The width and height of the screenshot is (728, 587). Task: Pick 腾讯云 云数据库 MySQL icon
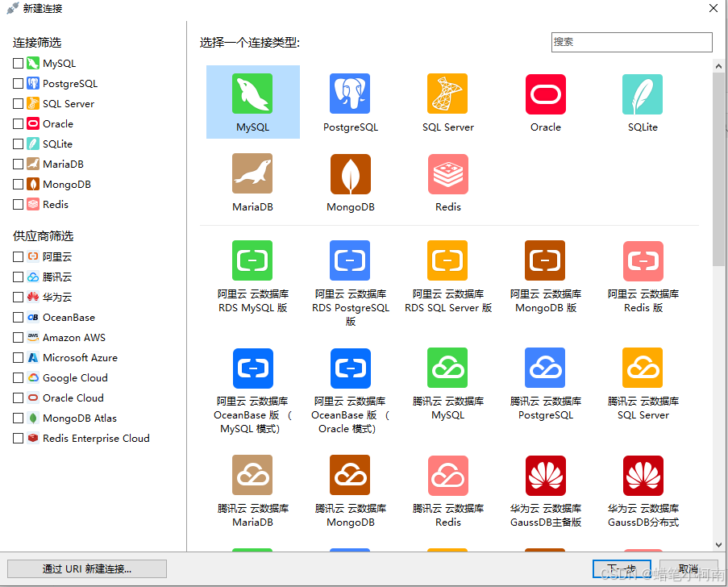pos(447,368)
